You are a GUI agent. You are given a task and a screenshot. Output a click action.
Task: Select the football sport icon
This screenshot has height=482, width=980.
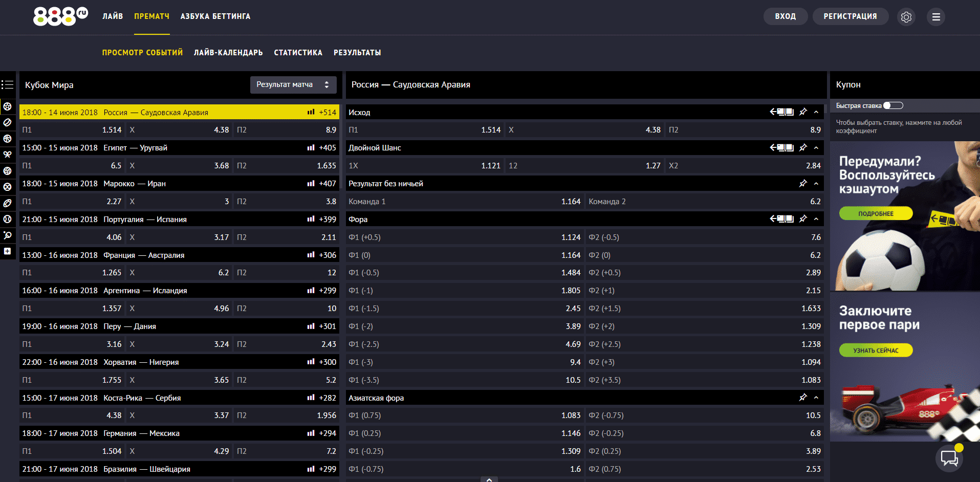click(x=7, y=106)
